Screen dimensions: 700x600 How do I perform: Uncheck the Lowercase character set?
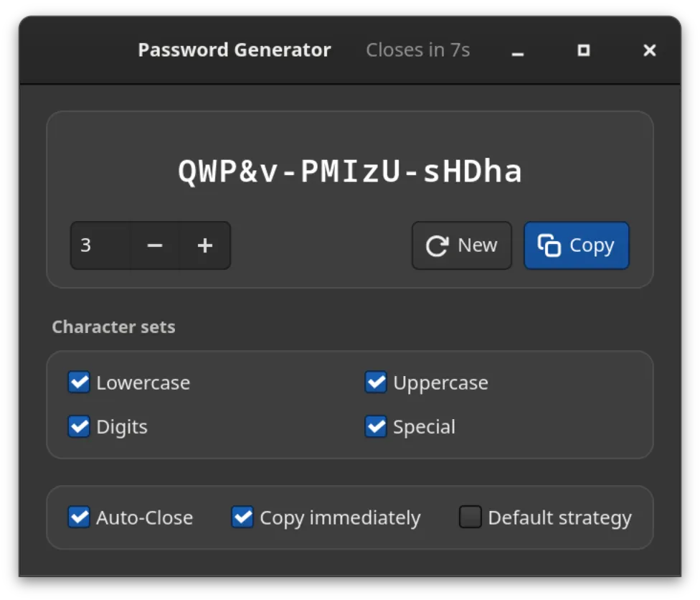click(x=79, y=383)
